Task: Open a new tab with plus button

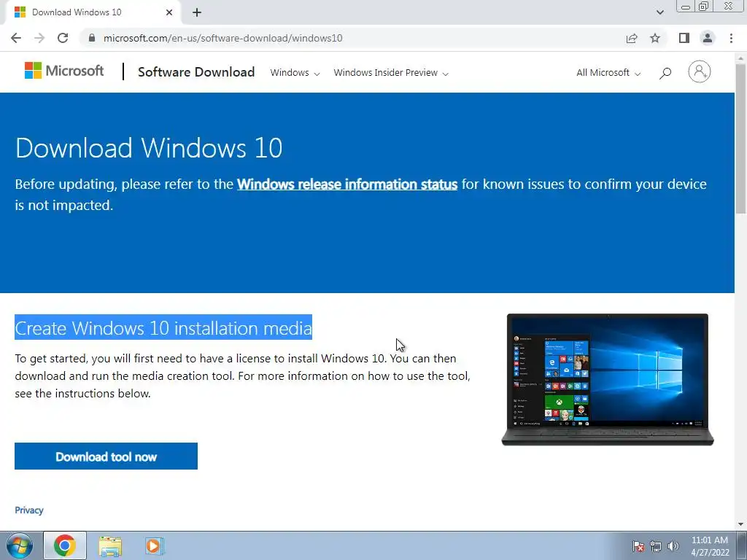Action: point(197,12)
